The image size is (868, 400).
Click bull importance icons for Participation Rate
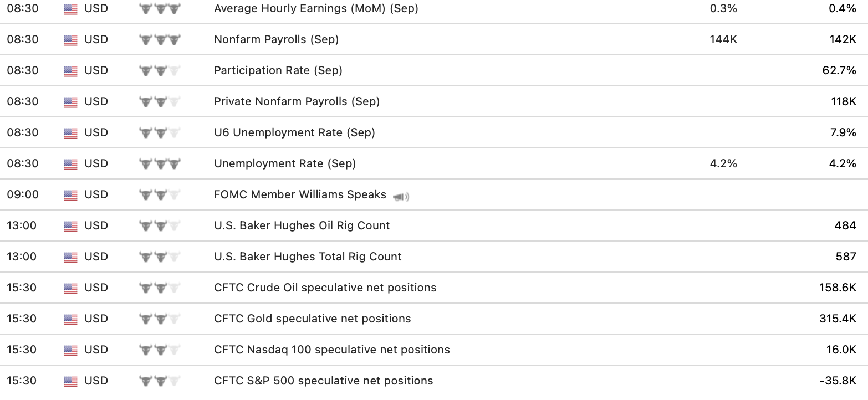(x=160, y=71)
